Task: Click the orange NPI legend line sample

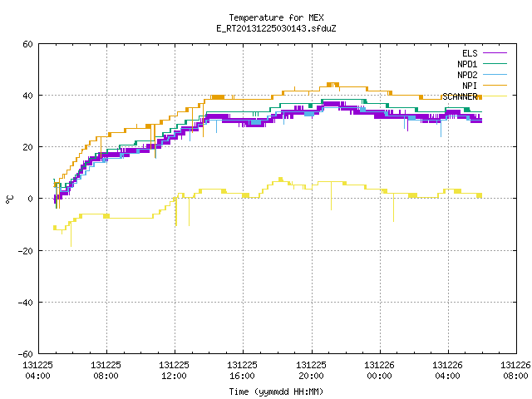Action: [x=495, y=85]
